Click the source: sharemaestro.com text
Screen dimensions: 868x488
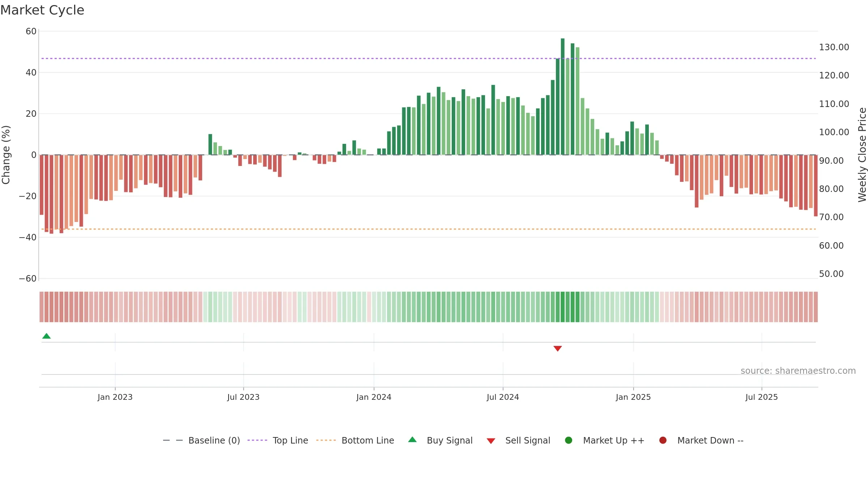point(798,371)
